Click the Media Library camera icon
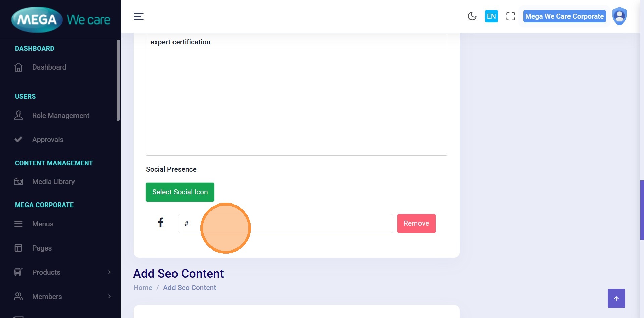The width and height of the screenshot is (644, 318). coord(18,182)
